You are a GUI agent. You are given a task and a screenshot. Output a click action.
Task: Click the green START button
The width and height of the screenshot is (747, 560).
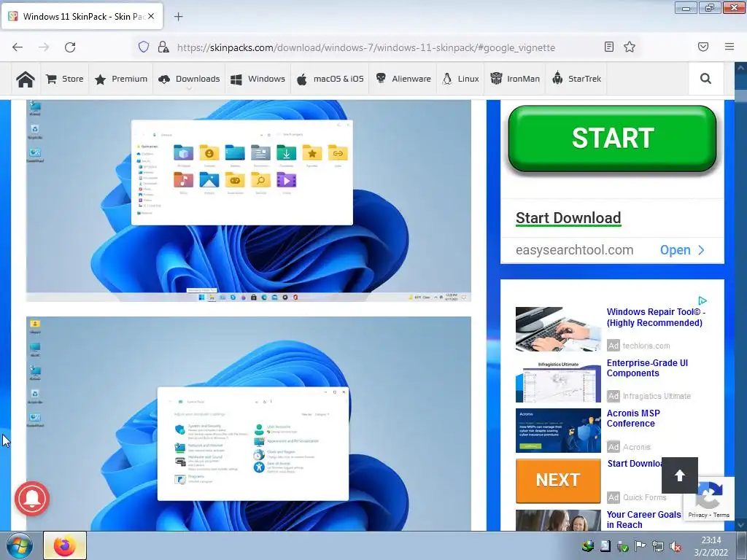point(612,138)
